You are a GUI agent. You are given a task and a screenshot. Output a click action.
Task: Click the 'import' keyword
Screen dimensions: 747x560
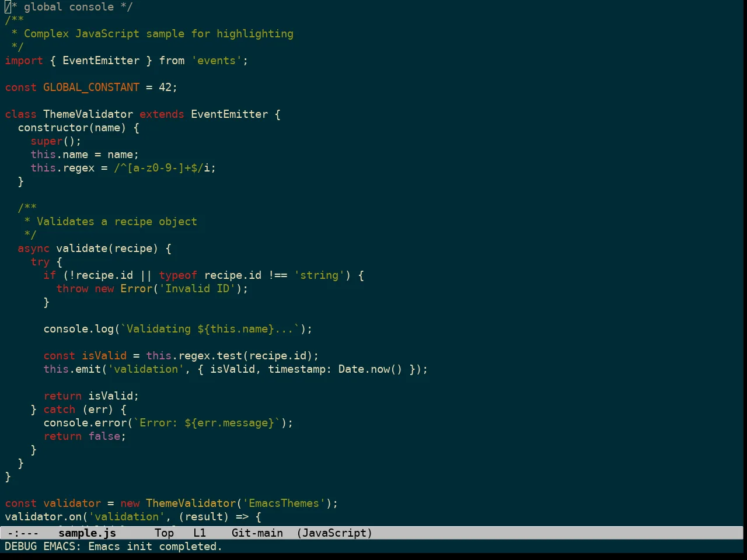[24, 61]
